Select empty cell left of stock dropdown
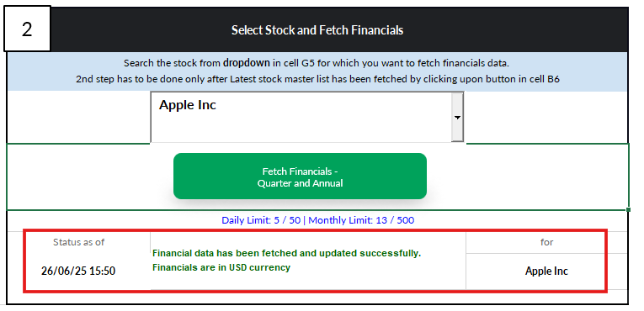Screen dimensions: 644x311 (78, 117)
